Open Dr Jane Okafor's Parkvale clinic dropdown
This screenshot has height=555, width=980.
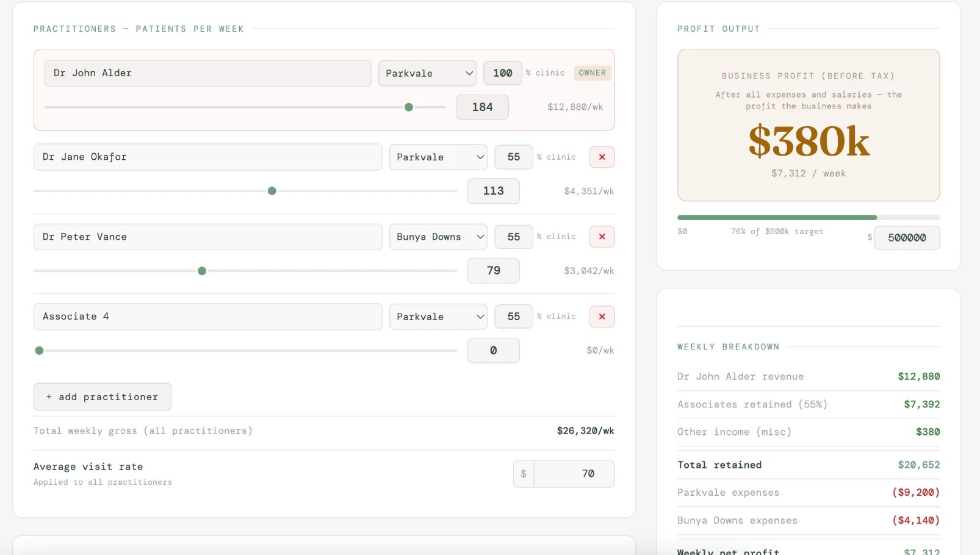[438, 157]
